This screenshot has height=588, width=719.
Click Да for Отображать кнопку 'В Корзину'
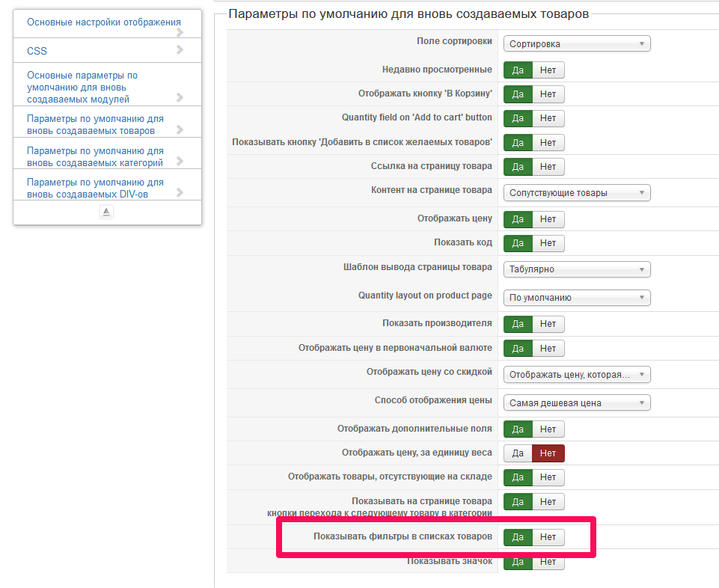pos(518,94)
